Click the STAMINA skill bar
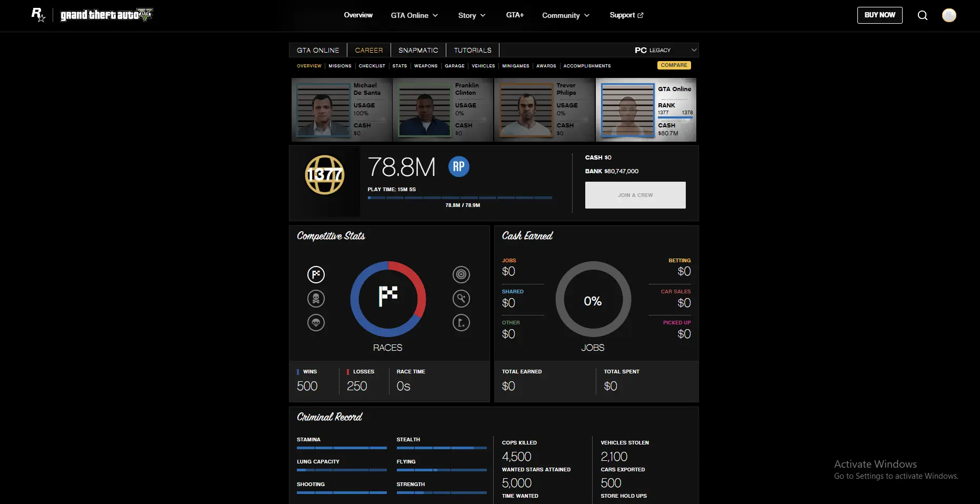 point(342,448)
